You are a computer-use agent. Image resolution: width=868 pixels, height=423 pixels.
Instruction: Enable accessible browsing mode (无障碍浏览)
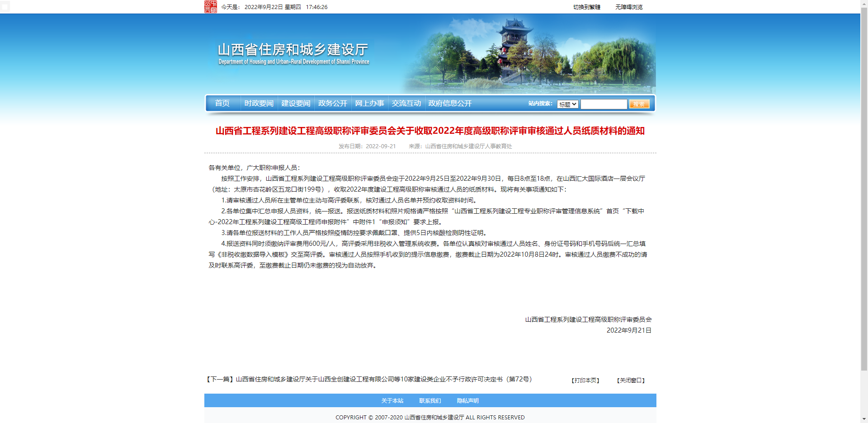tap(628, 7)
